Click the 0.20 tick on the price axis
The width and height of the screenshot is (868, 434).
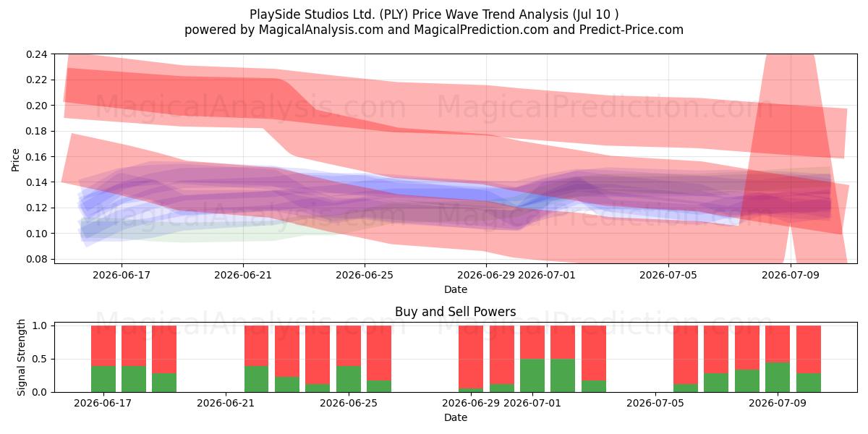(37, 106)
